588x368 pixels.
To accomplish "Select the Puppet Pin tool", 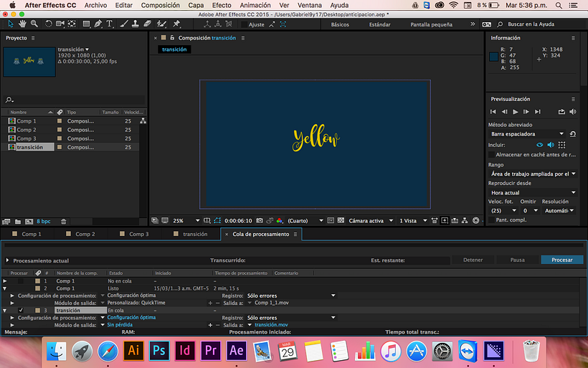I will pyautogui.click(x=176, y=24).
